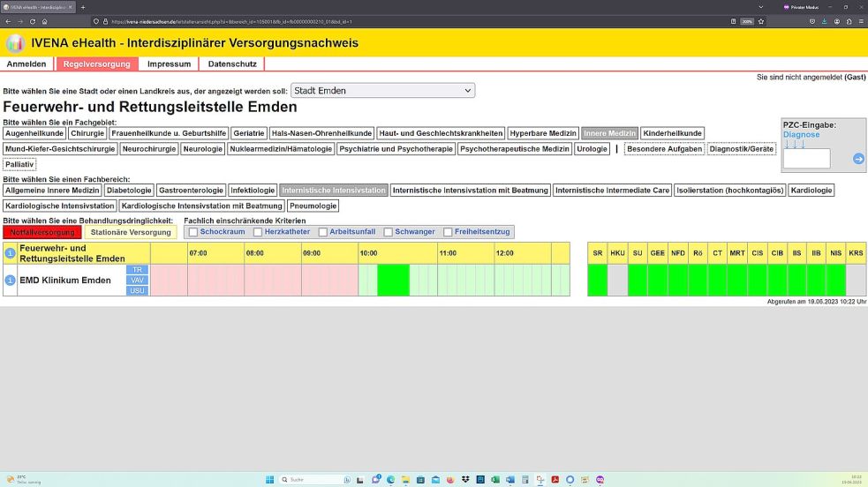Open Microsoft Edge from taskbar
The width and height of the screenshot is (868, 487).
(391, 480)
